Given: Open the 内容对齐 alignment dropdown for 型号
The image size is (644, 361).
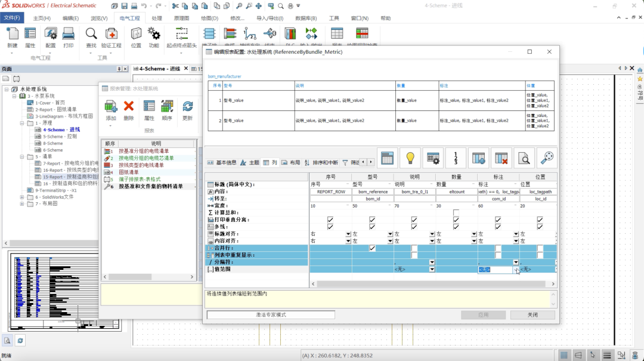Looking at the screenshot, I should [x=390, y=242].
